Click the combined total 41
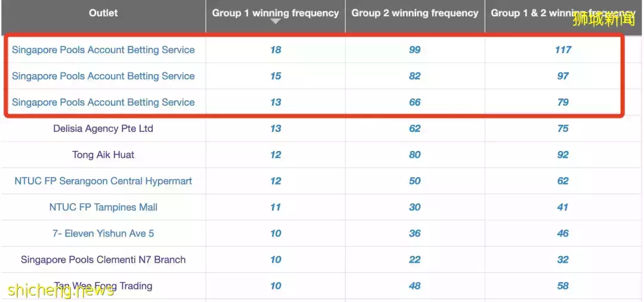644x302 pixels. click(563, 208)
